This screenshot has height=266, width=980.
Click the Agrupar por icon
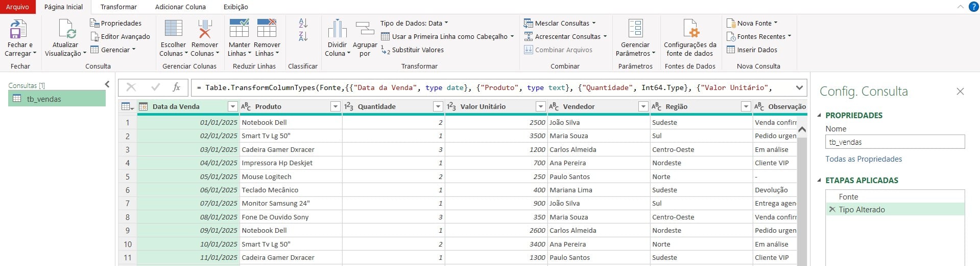pos(365,29)
